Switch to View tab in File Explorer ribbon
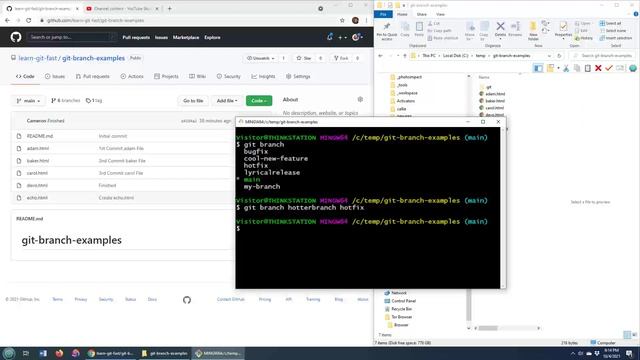The width and height of the screenshot is (640, 360). click(x=440, y=14)
